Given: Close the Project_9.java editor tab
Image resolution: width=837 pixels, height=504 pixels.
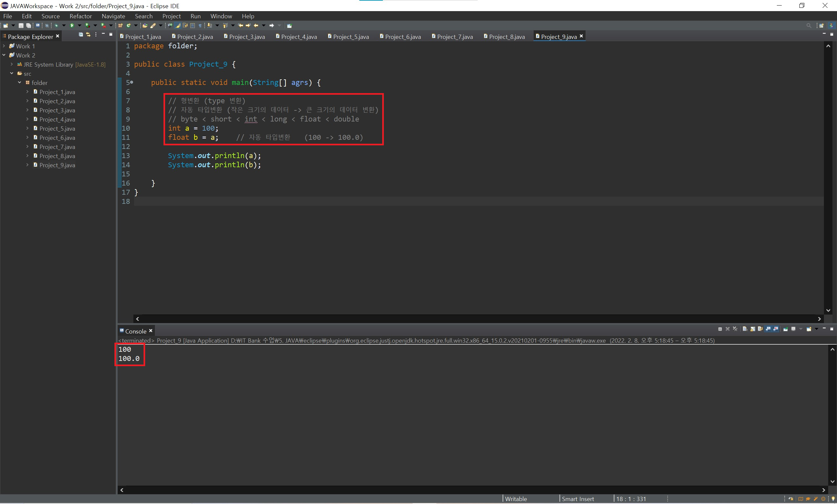Looking at the screenshot, I should click(x=581, y=36).
